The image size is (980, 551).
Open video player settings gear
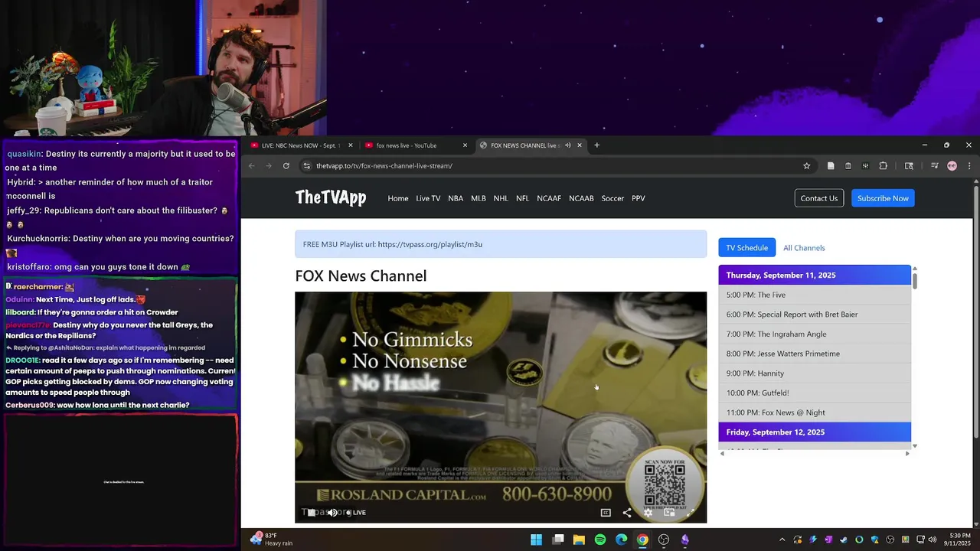[648, 513]
